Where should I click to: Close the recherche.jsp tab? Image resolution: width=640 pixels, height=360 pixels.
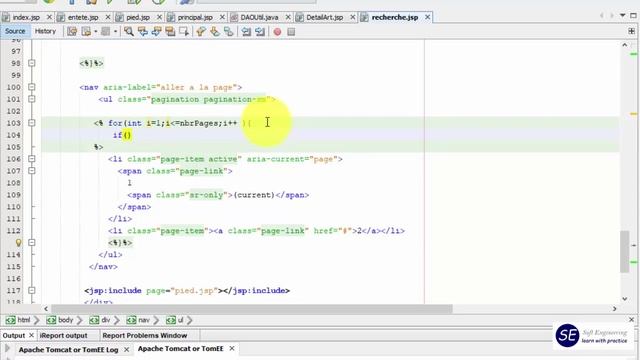tap(427, 17)
